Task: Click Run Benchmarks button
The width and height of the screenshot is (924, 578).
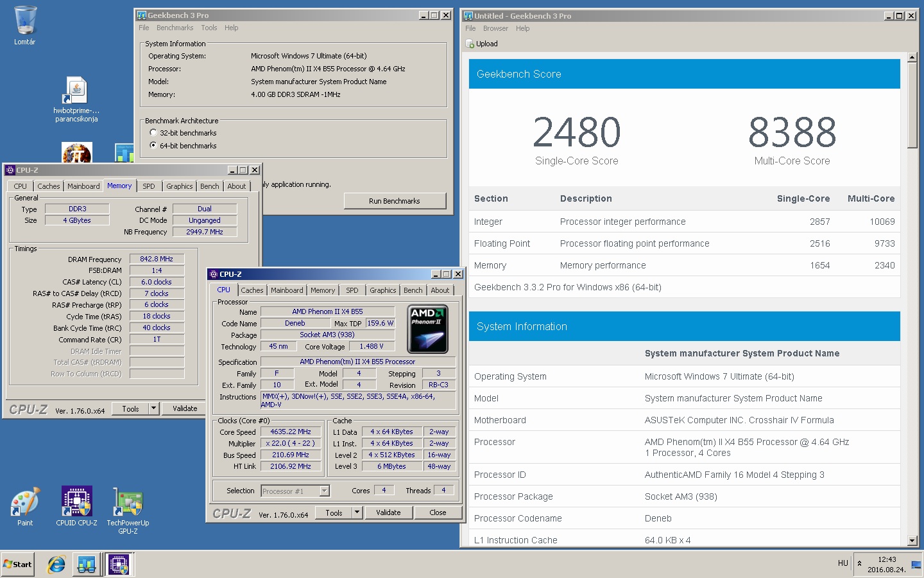Action: (x=395, y=201)
